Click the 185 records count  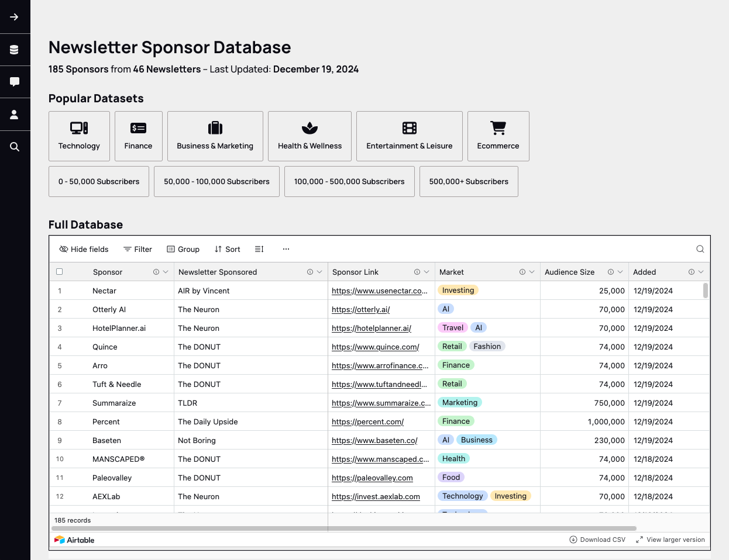click(73, 520)
